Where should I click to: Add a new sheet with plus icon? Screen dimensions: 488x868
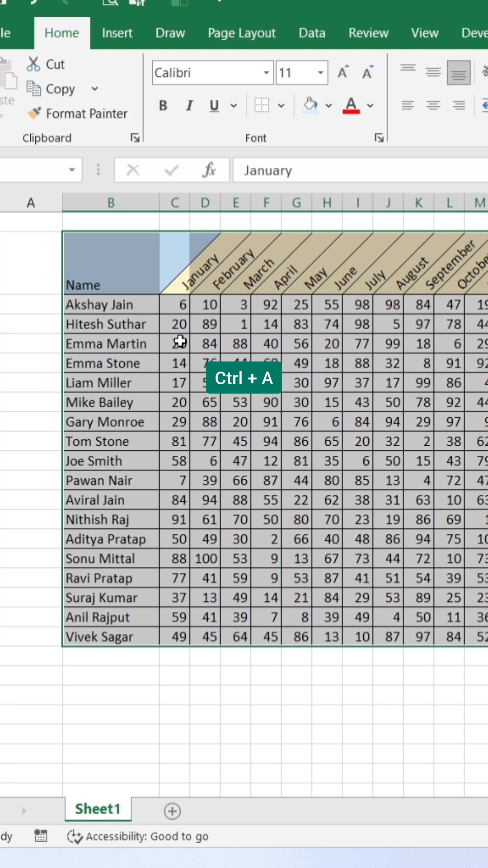tap(172, 811)
